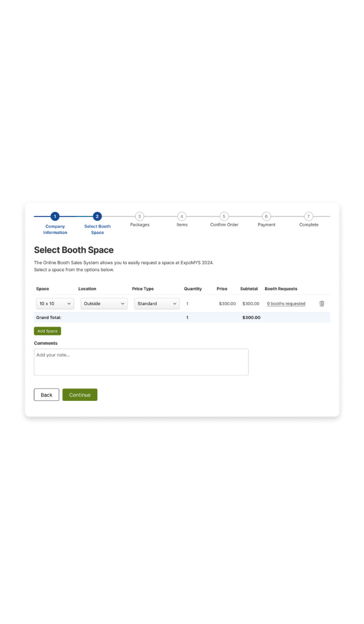The image size is (364, 624).
Task: Open the 0 booths requested link
Action: (x=286, y=304)
